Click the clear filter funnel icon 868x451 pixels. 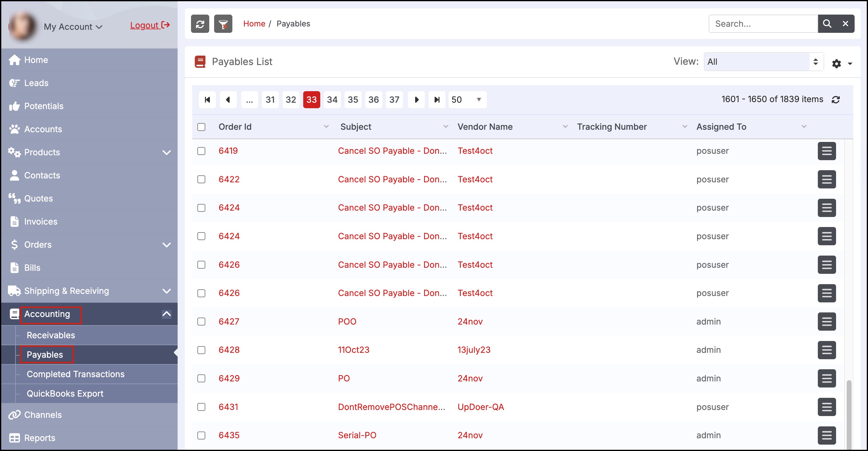click(223, 24)
